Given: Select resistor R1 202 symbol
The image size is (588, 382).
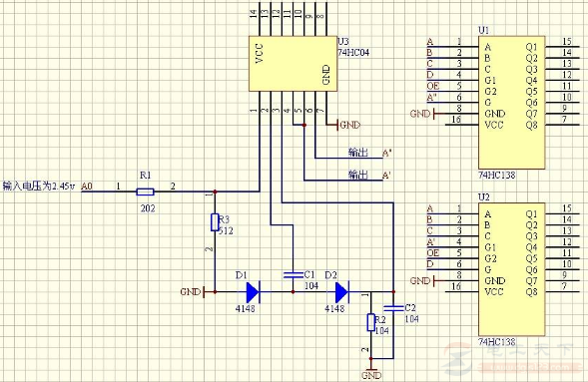Looking at the screenshot, I should tap(145, 191).
